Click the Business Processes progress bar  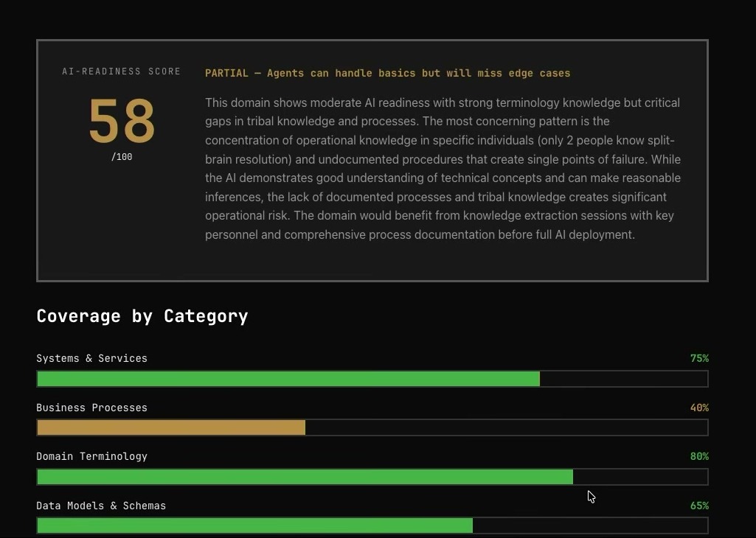(x=372, y=427)
